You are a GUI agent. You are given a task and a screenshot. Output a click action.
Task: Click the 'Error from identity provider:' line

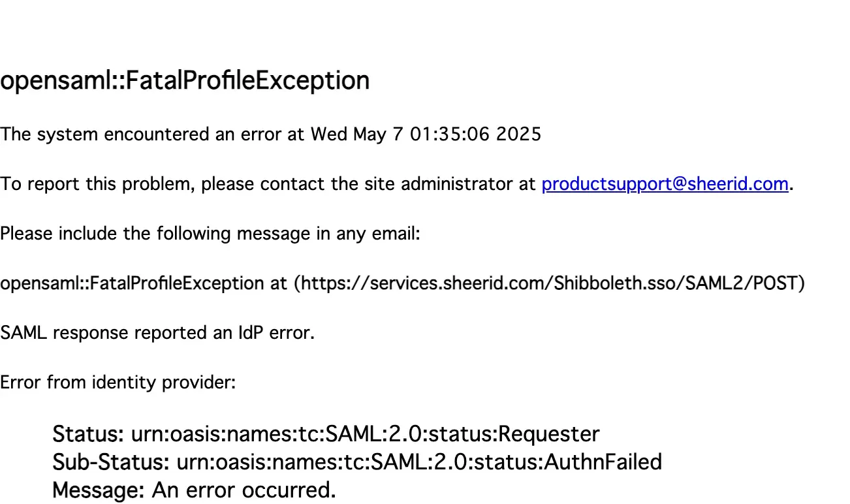[x=118, y=383]
